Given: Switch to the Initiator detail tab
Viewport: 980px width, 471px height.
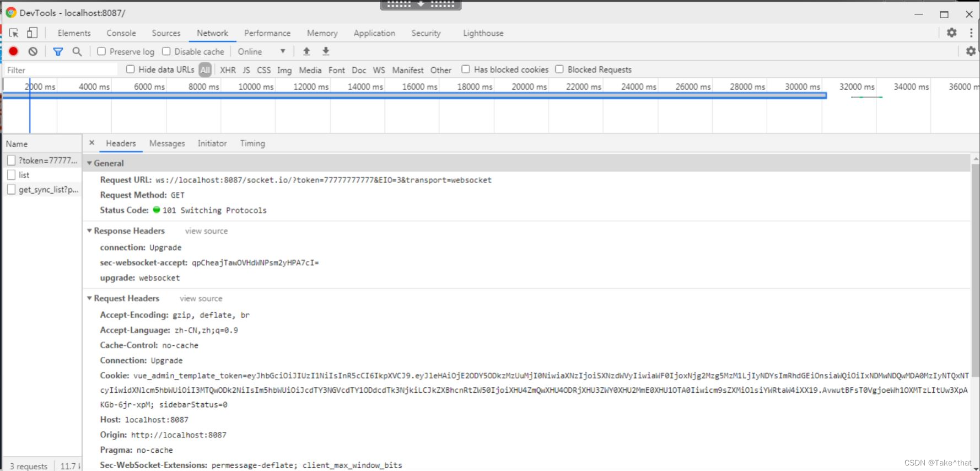Looking at the screenshot, I should [x=212, y=143].
